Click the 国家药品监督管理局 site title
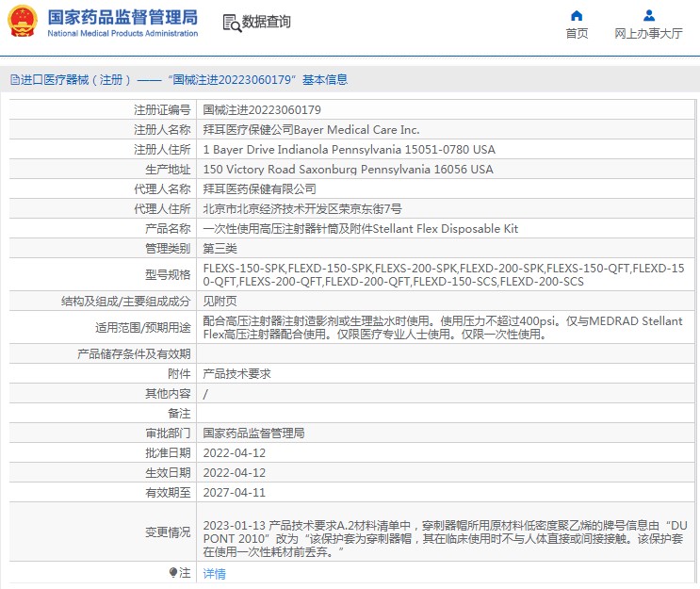The height and width of the screenshot is (589, 700). coord(122,17)
